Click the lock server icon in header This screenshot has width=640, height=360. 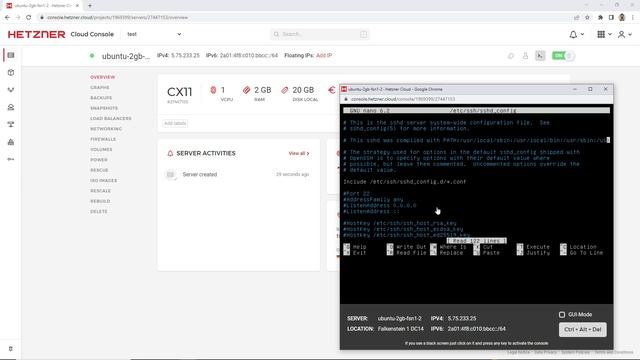(x=525, y=56)
